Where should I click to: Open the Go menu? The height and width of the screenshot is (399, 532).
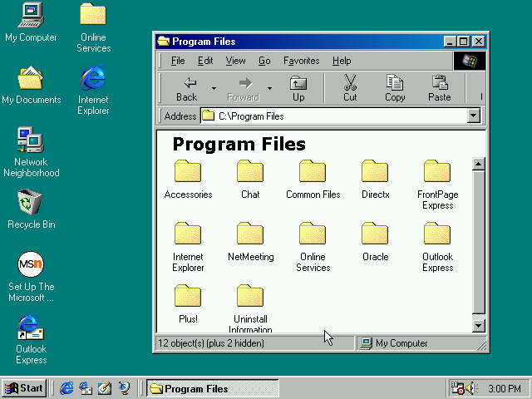coord(264,61)
